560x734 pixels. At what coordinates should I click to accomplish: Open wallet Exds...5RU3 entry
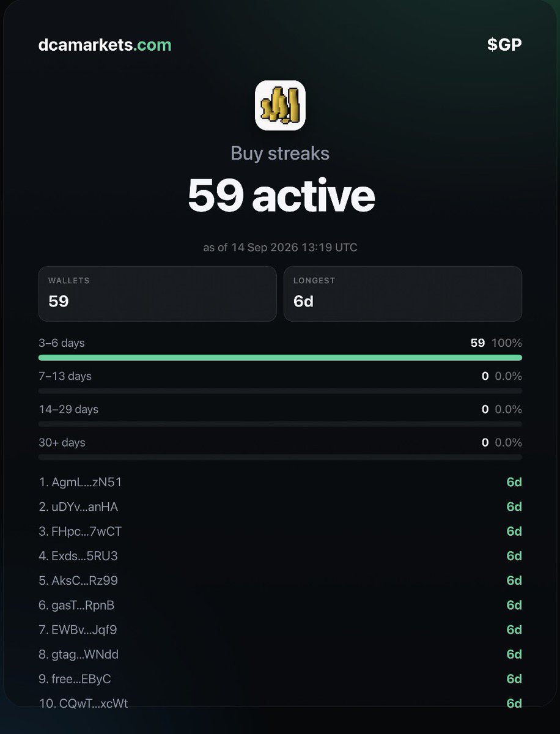click(x=280, y=556)
